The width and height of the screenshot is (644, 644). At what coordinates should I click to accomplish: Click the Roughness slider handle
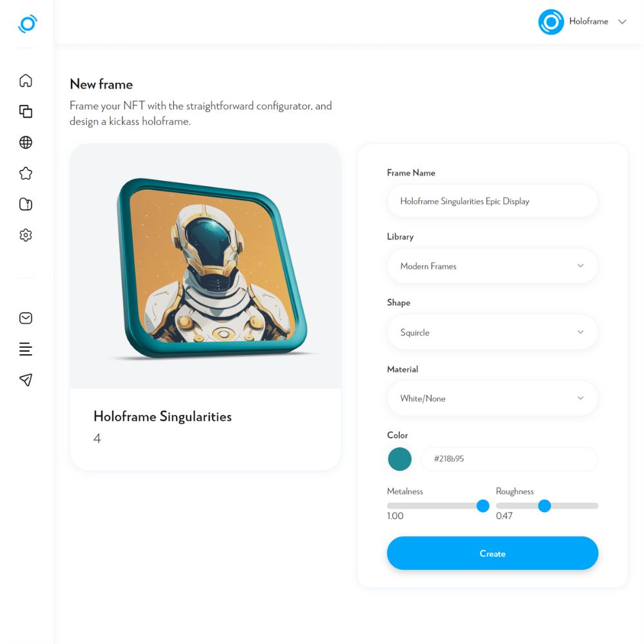pos(544,506)
